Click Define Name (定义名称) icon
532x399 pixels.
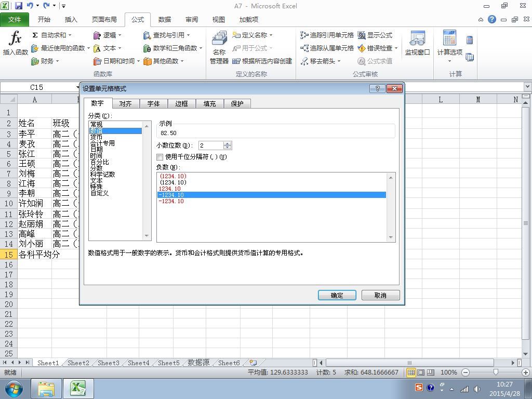pyautogui.click(x=236, y=35)
